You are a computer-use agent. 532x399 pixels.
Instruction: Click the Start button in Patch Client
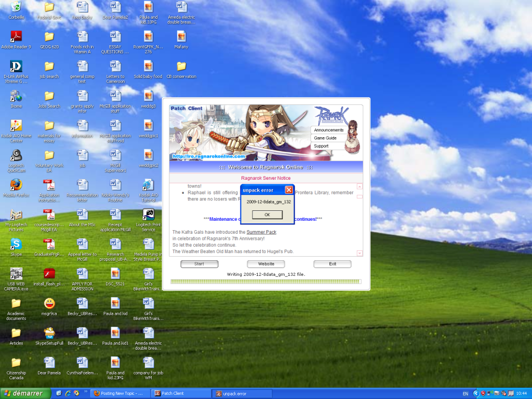pyautogui.click(x=199, y=264)
